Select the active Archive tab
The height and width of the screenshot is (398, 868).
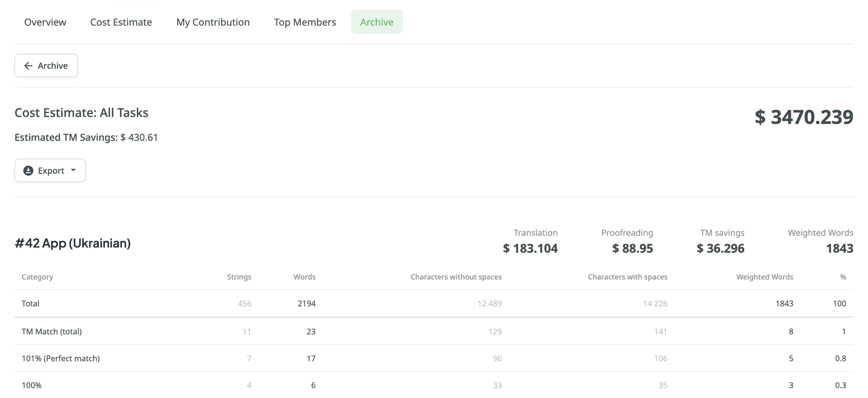[x=377, y=22]
